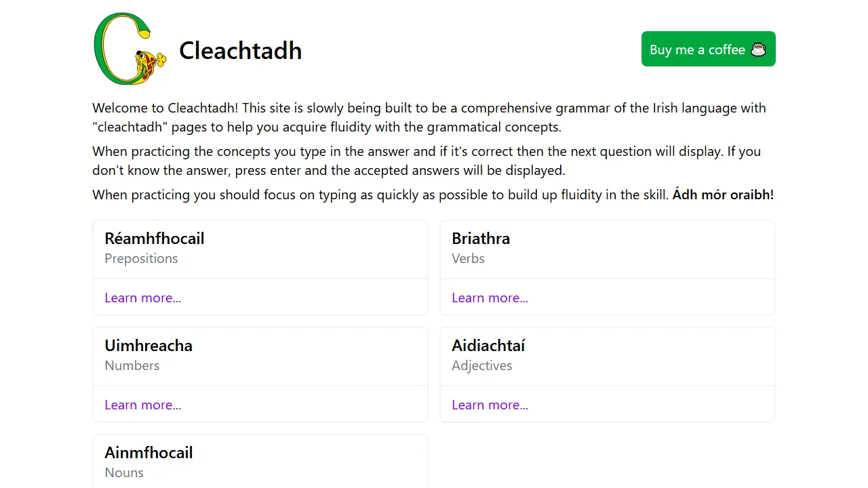Click the Adjectives subtitle text
The image size is (868, 488).
click(x=481, y=365)
